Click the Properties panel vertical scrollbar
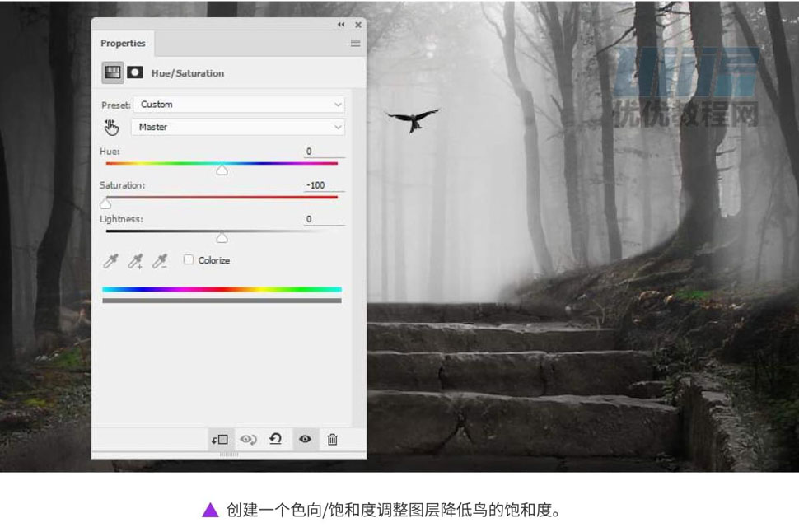The height and width of the screenshot is (532, 799). 359,257
